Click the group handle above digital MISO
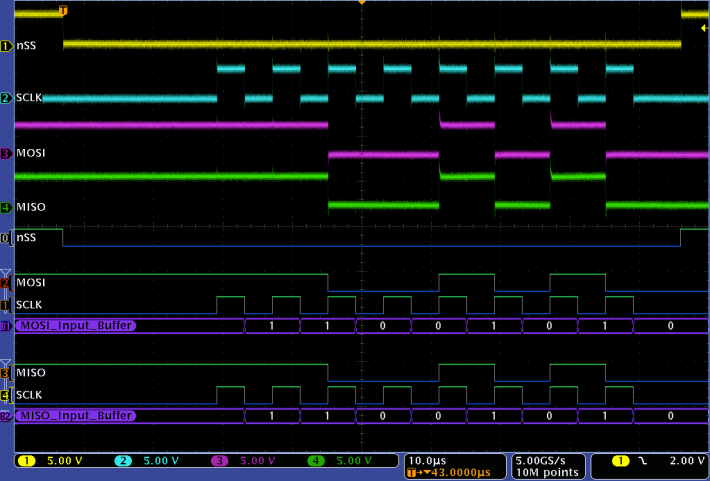This screenshot has width=710, height=481. click(5, 363)
